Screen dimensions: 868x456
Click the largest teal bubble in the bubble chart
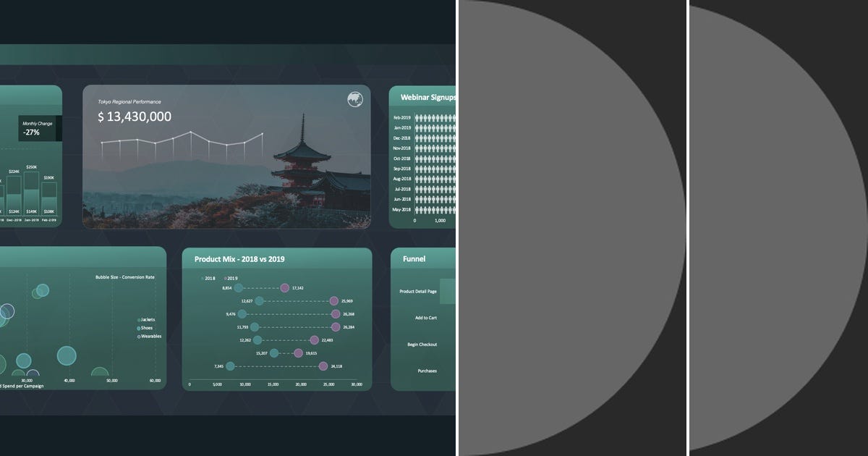tap(67, 354)
